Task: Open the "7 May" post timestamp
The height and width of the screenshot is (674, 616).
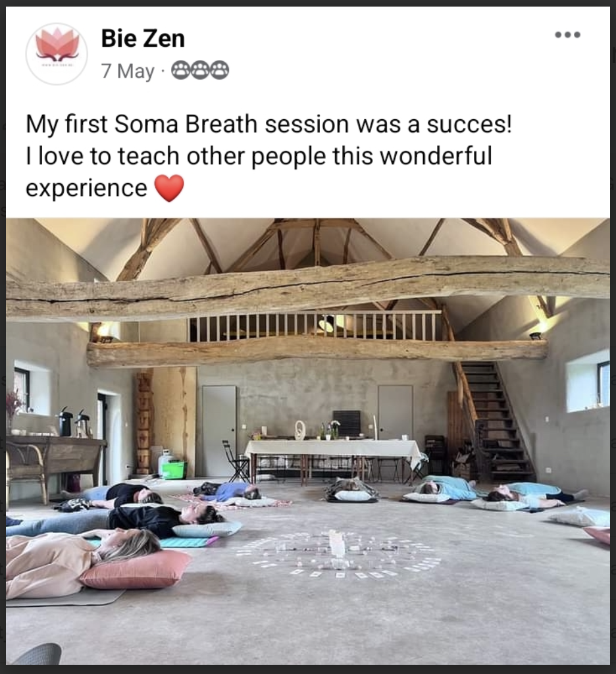Action: 128,71
